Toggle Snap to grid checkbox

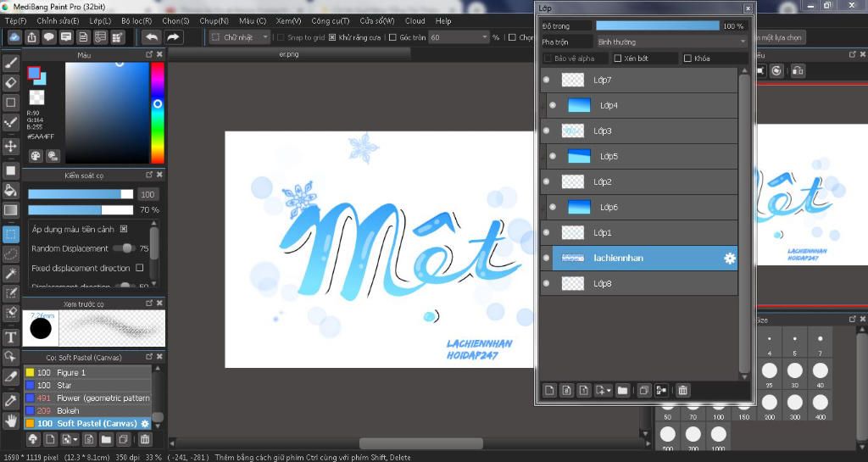click(281, 37)
